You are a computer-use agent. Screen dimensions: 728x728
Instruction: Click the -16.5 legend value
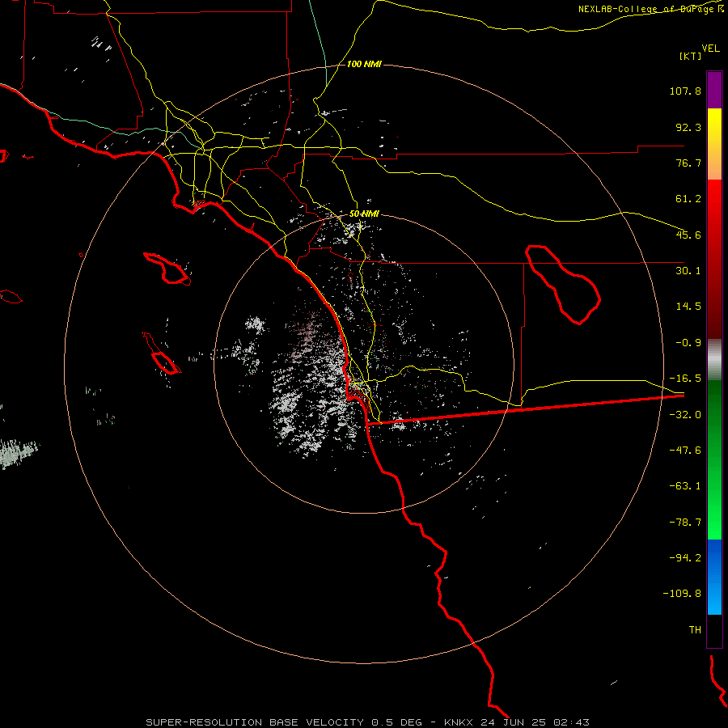tap(685, 379)
